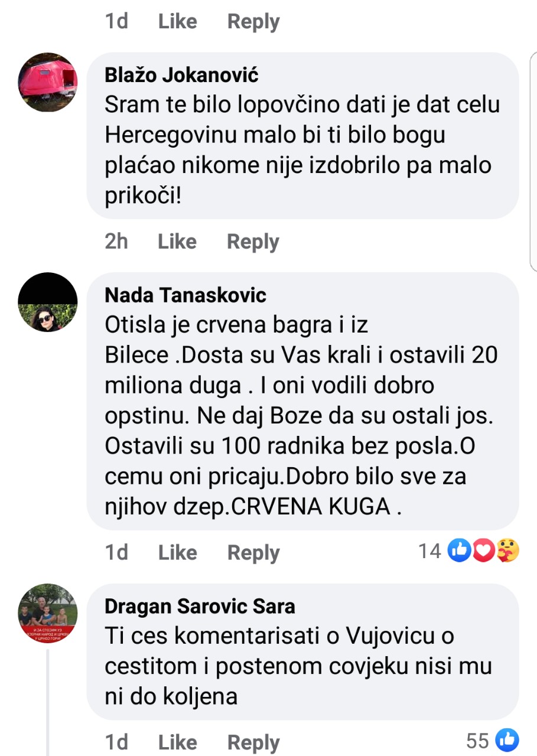Screen dimensions: 537x756
Task: Click the like reaction icon on Dragan's comment
Action: coord(507,740)
